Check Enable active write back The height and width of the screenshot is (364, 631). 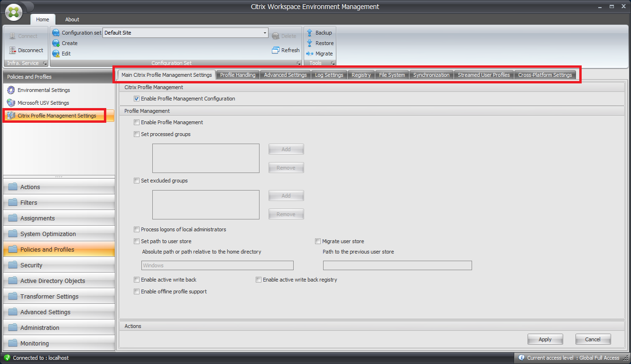(x=137, y=280)
